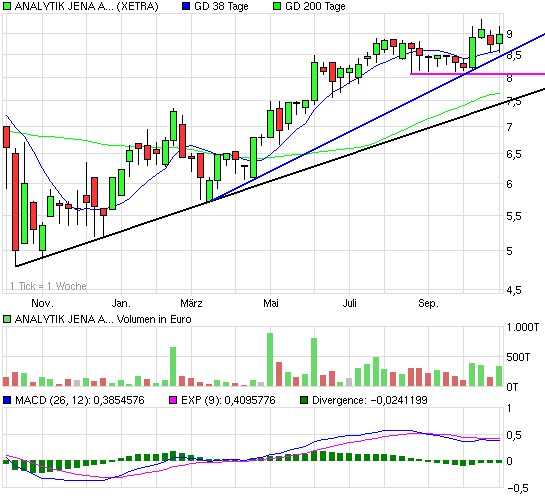545x496 pixels.
Task: Click the 'Sep.' x-axis label
Action: point(429,303)
